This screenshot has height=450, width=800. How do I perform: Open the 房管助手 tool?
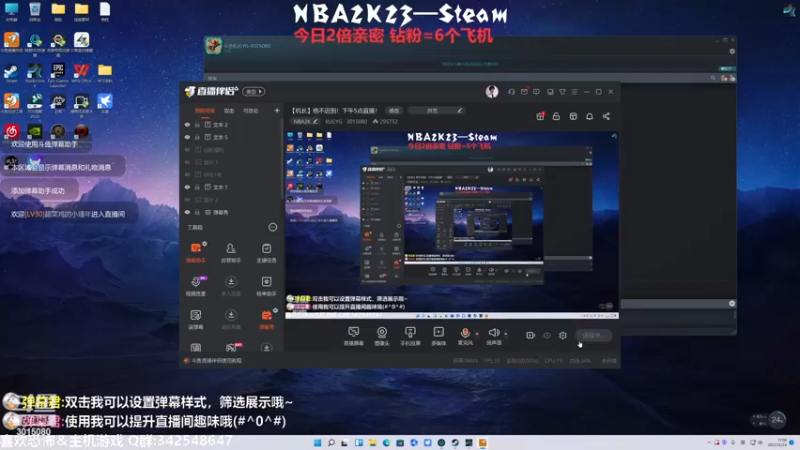point(231,253)
